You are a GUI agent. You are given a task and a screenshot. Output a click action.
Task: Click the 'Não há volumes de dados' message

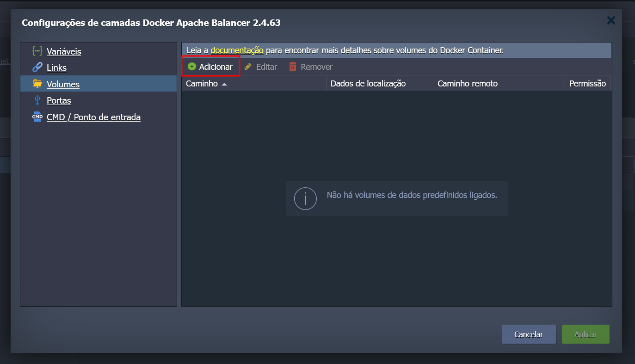click(x=412, y=195)
